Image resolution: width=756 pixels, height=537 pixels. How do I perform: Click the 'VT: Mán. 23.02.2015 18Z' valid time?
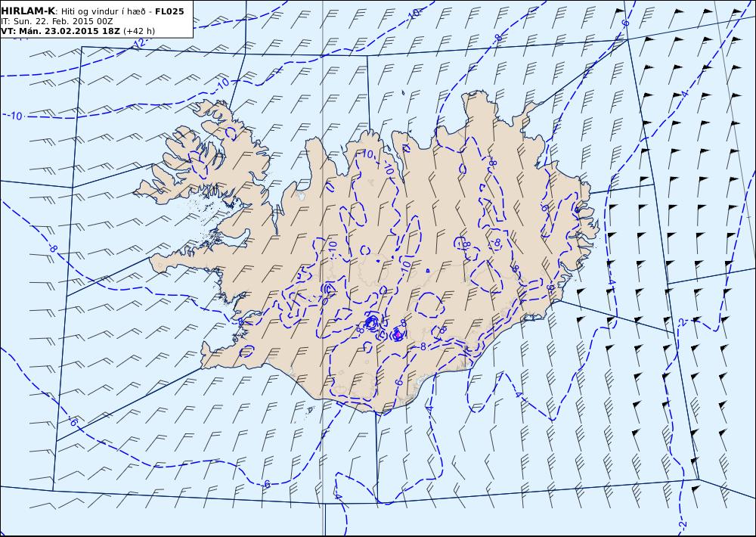[60, 31]
